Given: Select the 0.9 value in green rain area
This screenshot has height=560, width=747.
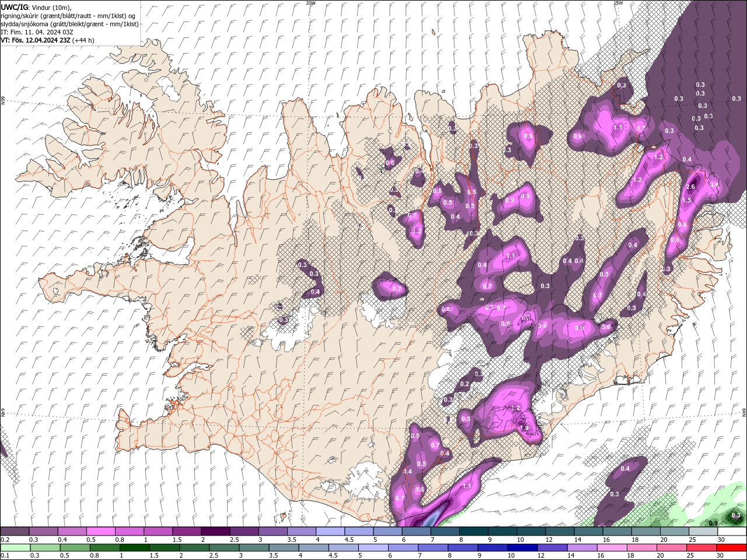Looking at the screenshot, I should point(713,523).
